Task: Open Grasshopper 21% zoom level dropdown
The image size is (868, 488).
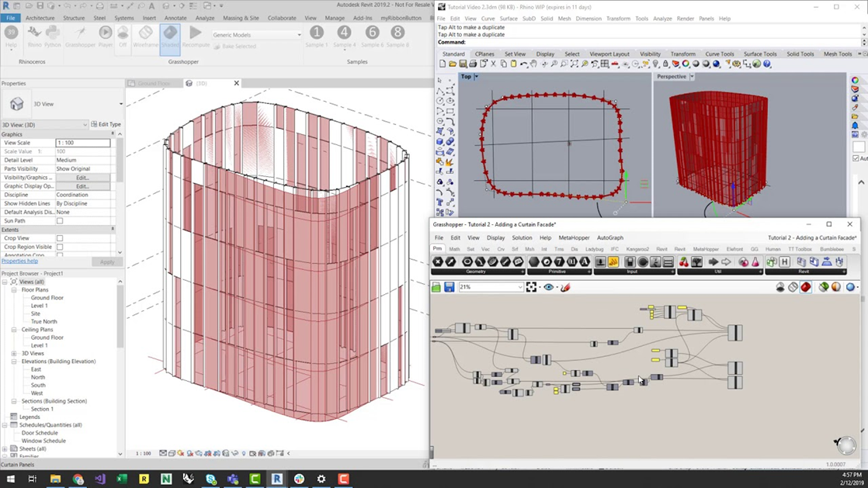Action: [520, 287]
